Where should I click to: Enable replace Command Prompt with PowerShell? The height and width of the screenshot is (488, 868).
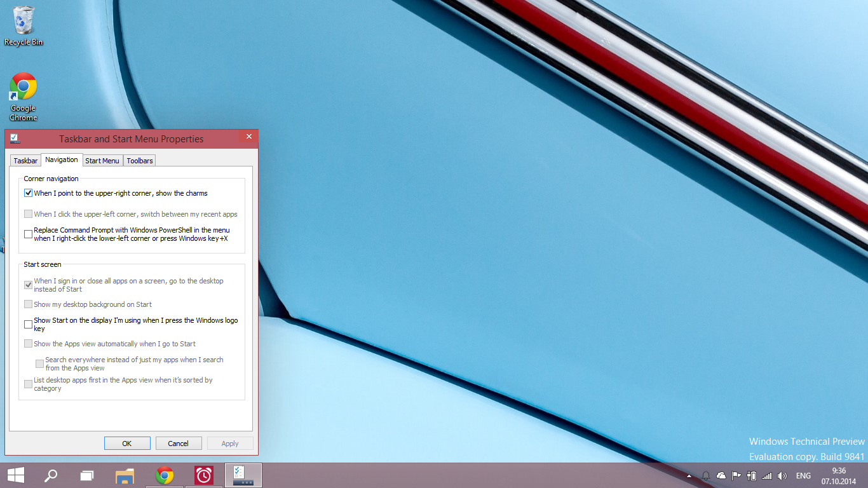[28, 234]
